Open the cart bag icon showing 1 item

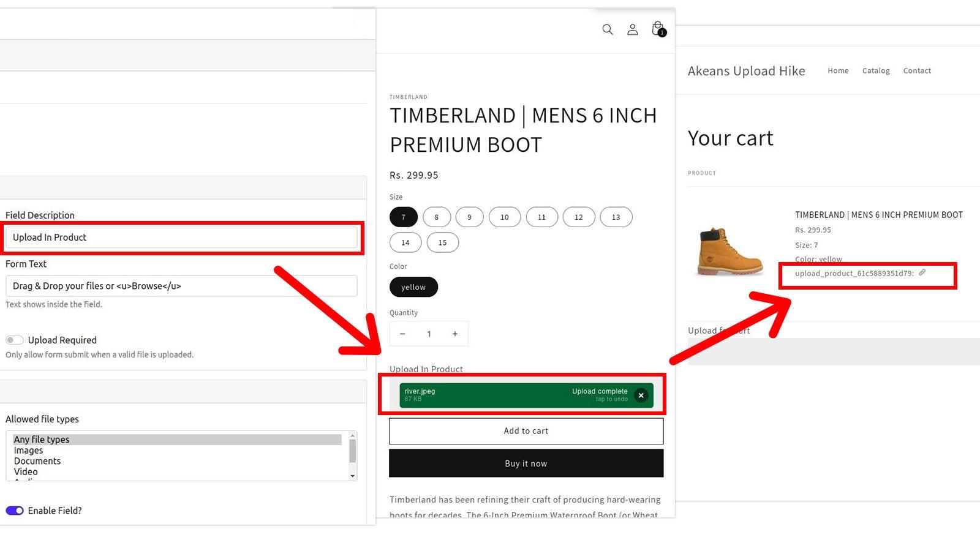(657, 28)
